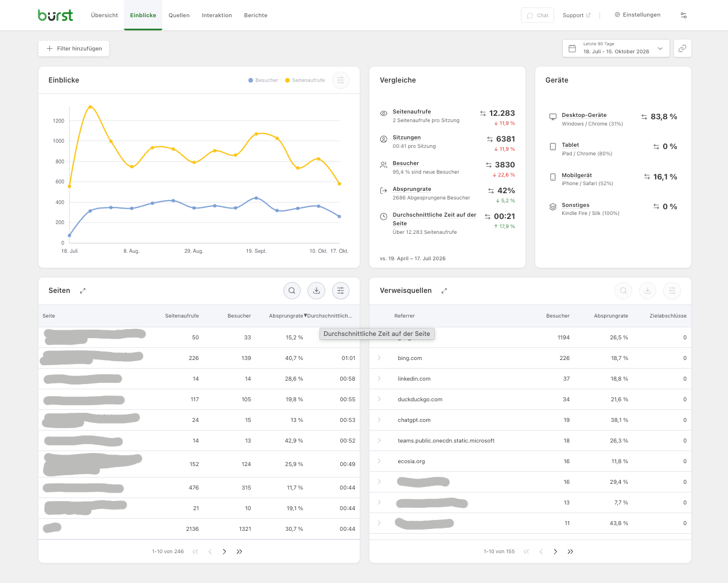728x583 pixels.
Task: Open Seiten column settings icon
Action: point(341,291)
